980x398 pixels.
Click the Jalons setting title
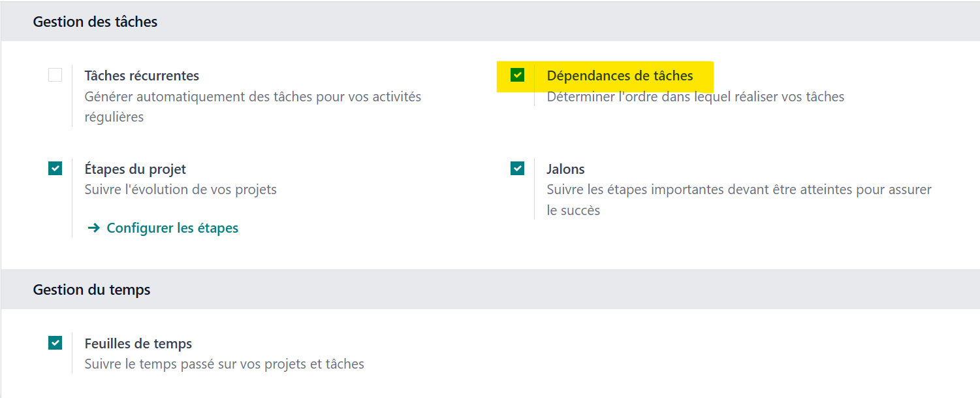[565, 169]
